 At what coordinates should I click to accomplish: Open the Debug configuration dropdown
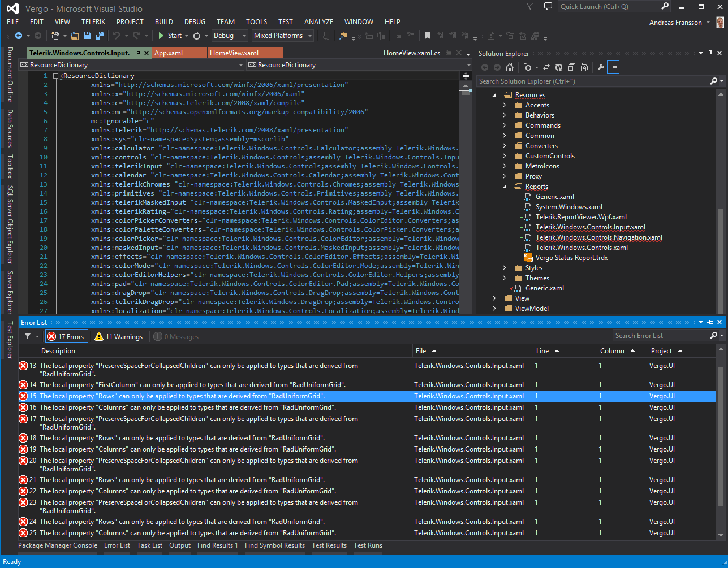click(x=230, y=36)
